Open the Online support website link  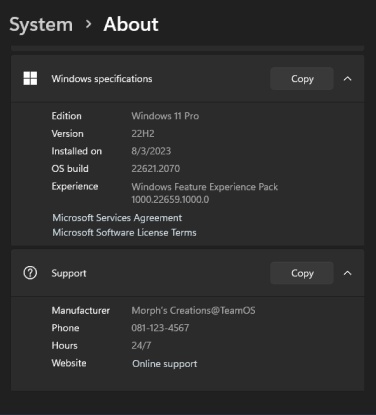pos(165,363)
